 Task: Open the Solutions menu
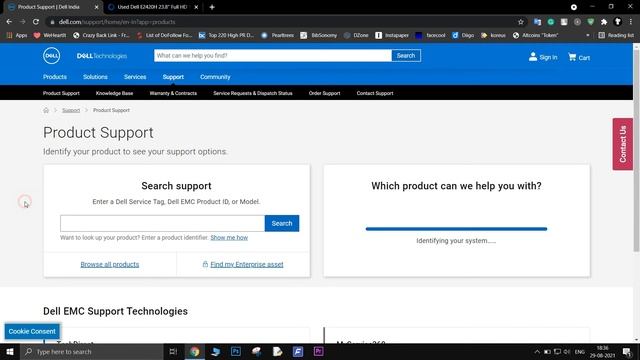coord(95,77)
